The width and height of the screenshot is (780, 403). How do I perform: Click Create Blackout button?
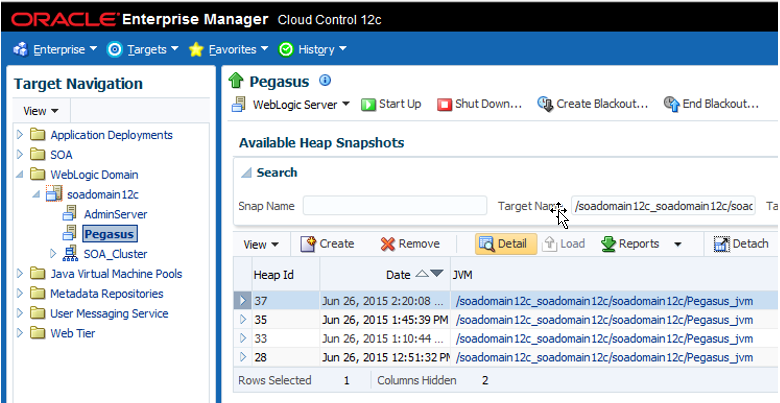point(592,104)
